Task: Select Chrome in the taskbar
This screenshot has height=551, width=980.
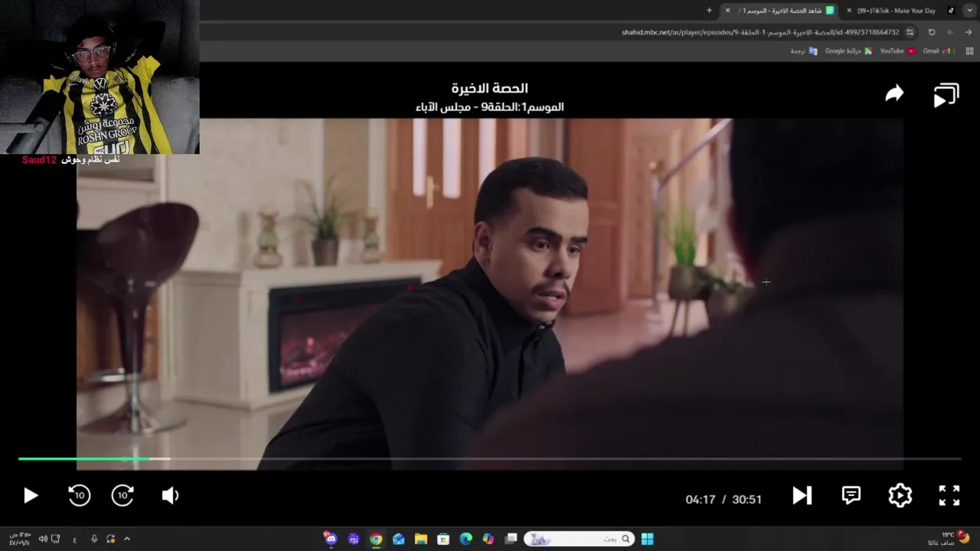Action: click(x=376, y=539)
